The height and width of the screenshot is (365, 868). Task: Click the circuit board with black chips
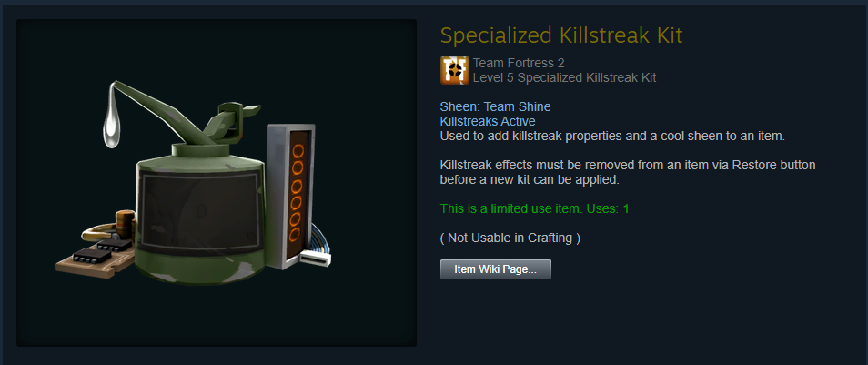[96, 256]
